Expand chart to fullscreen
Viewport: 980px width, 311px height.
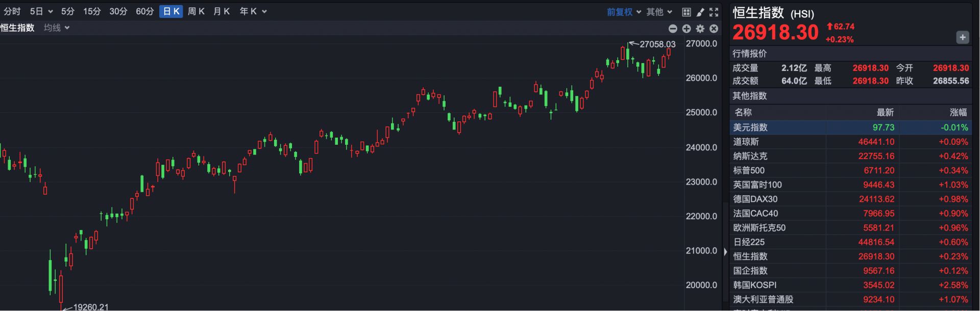click(x=714, y=12)
